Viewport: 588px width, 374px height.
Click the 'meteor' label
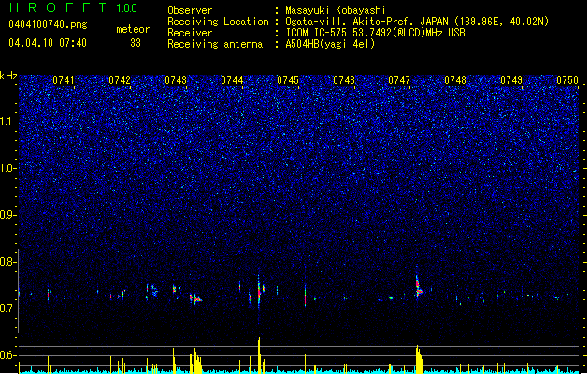coord(133,29)
